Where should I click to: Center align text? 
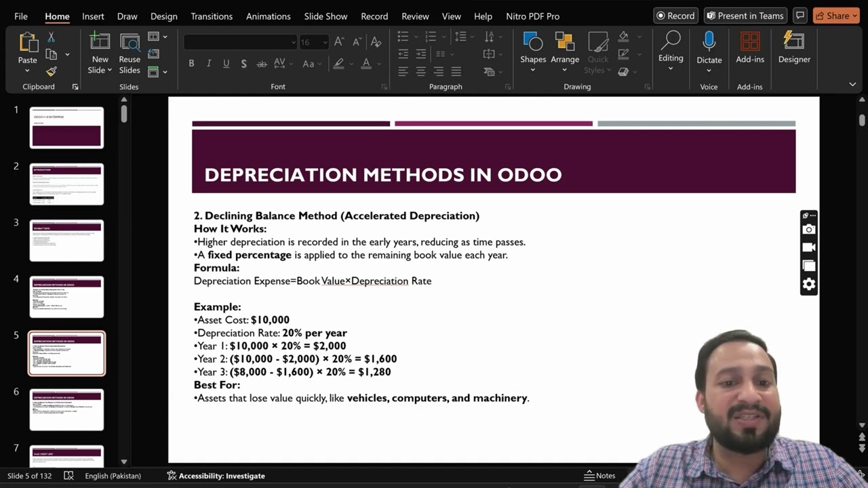tap(421, 71)
